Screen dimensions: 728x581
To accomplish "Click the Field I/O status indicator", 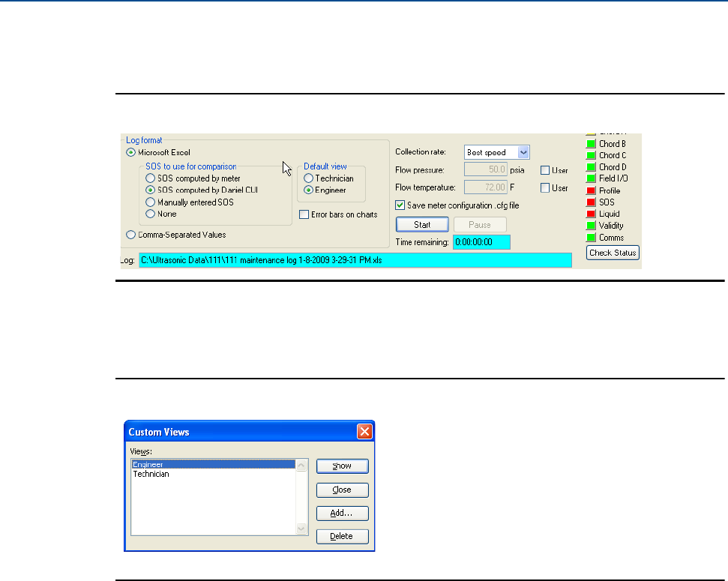I will [x=591, y=179].
